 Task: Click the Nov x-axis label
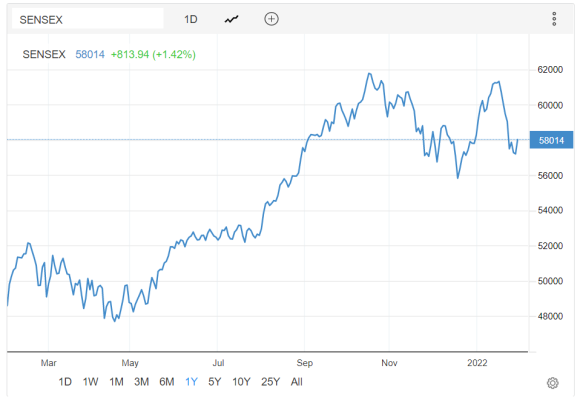click(x=389, y=363)
